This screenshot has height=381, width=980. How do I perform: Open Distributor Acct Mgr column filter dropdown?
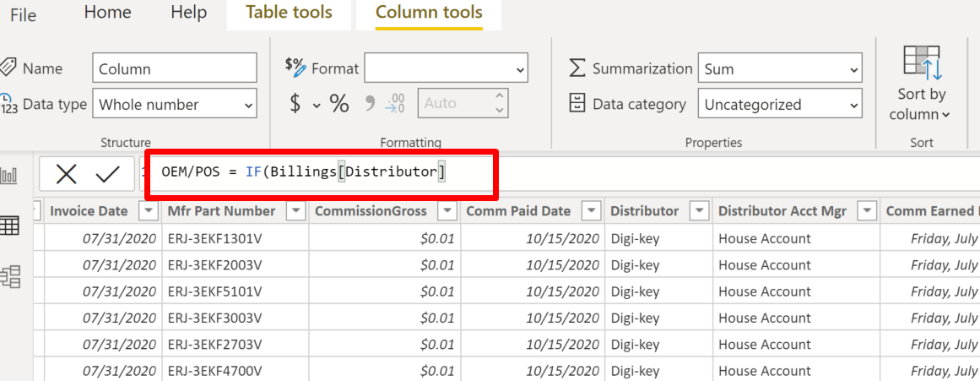(x=867, y=211)
